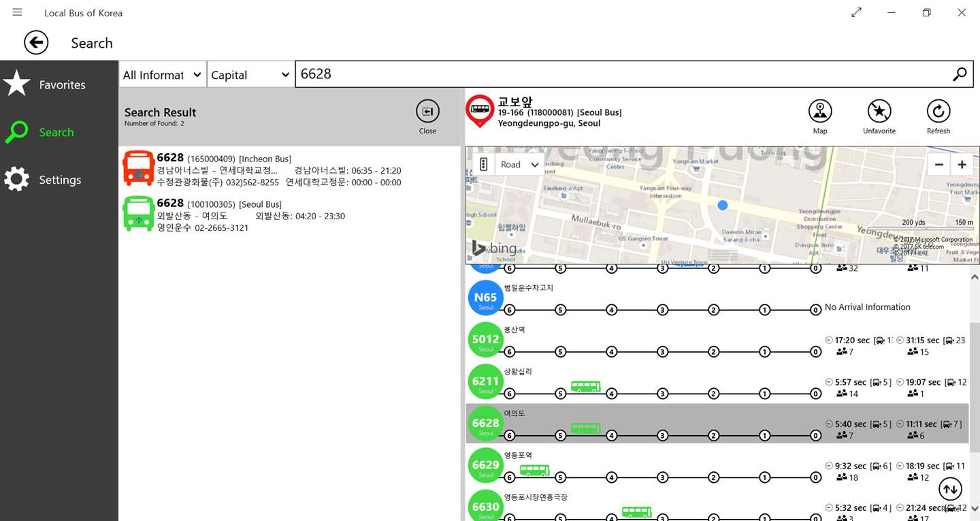980x521 pixels.
Task: Unfavorite this bus stop
Action: (x=879, y=116)
